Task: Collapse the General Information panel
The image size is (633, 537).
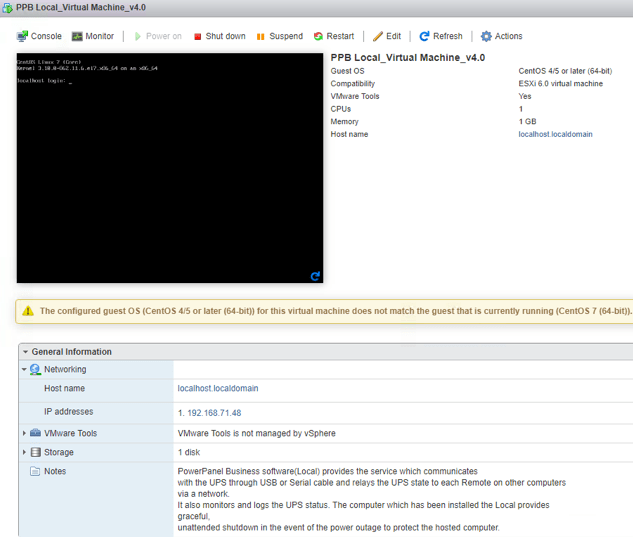Action: (25, 352)
